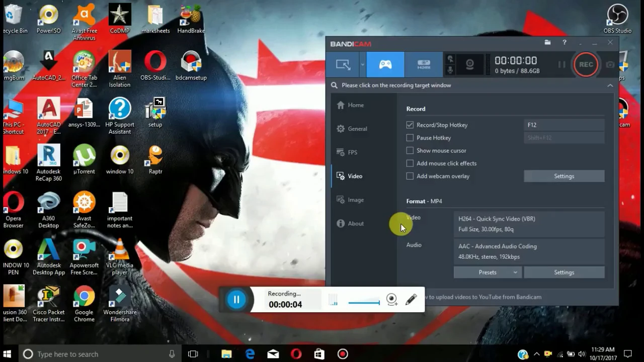Toggle the mouse cursor effect icon
The width and height of the screenshot is (644, 362).
coord(450,59)
